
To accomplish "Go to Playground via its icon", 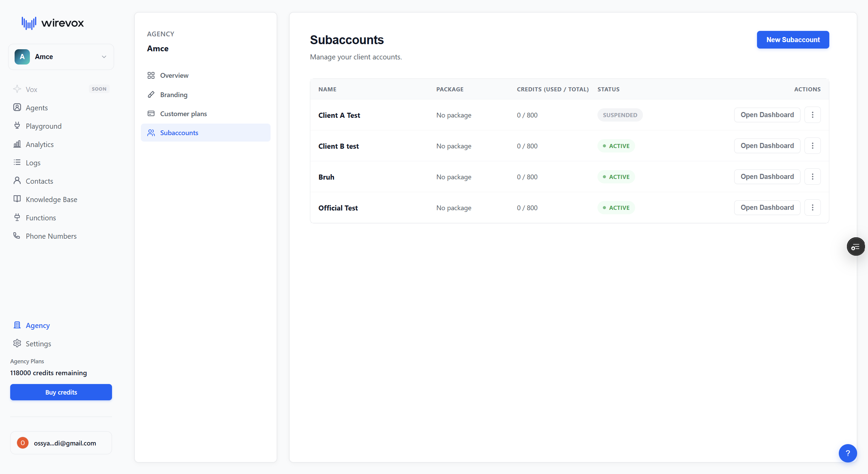I will point(17,126).
